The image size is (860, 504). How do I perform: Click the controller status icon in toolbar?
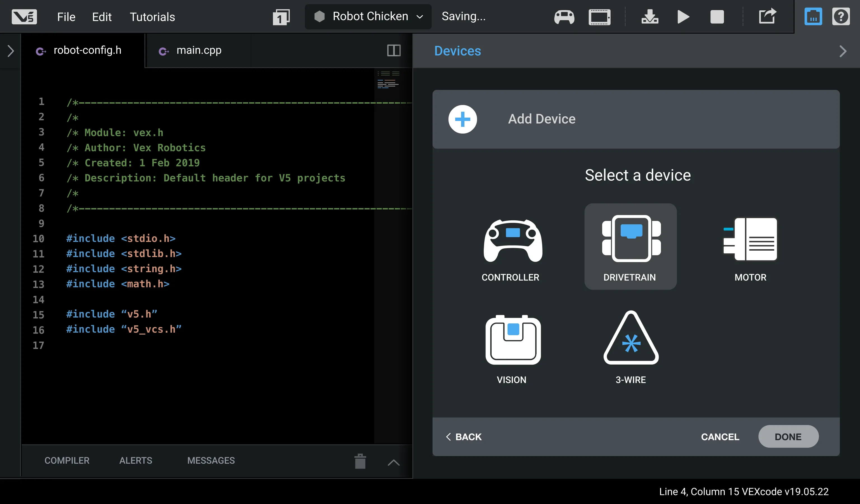pos(564,16)
